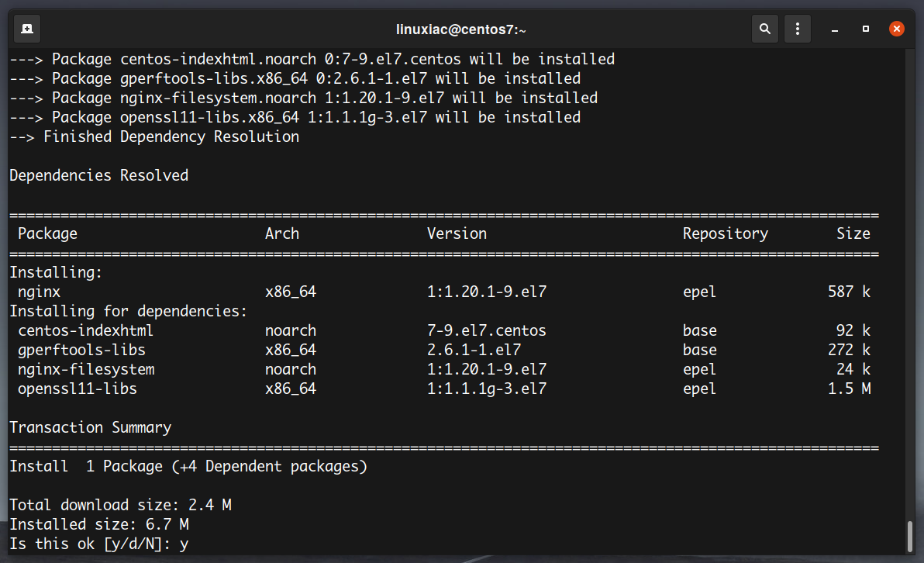Click the new tab plus icon

tap(26, 28)
